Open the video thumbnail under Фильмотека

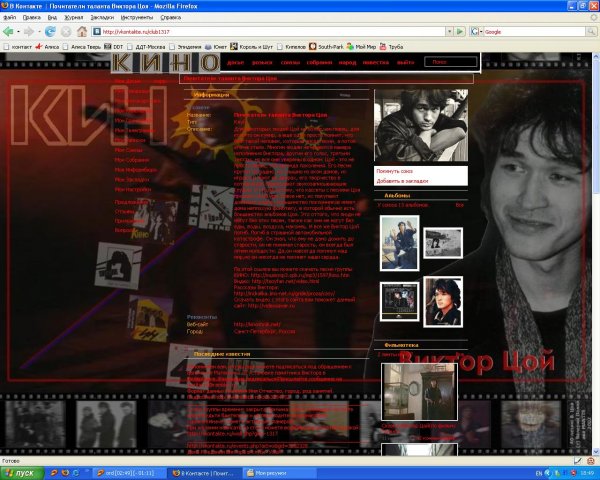point(419,392)
